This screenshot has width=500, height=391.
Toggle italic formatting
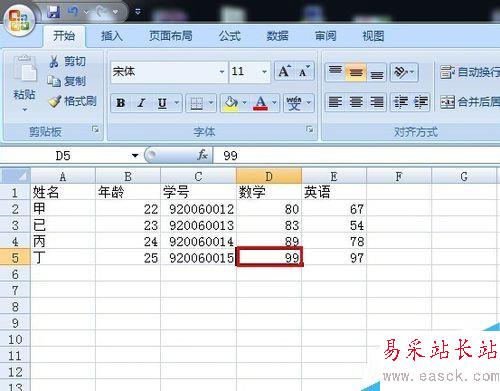pos(141,103)
